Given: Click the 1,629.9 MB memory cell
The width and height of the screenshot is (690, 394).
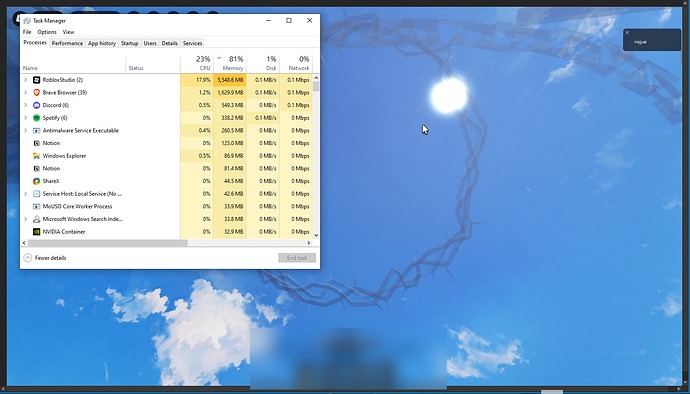Looking at the screenshot, I should click(230, 92).
